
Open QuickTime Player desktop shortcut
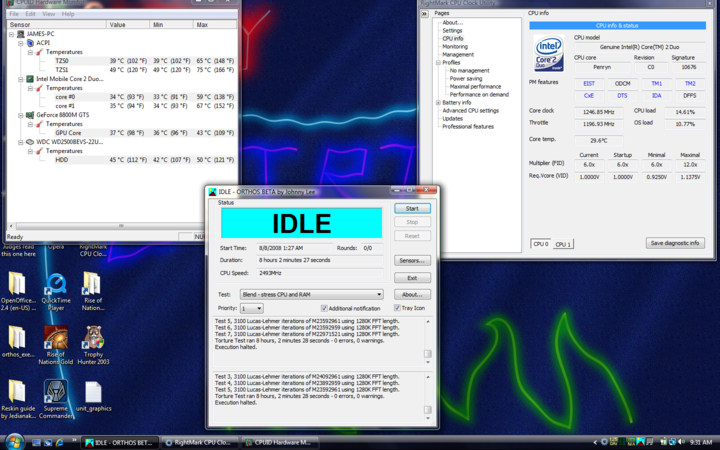pyautogui.click(x=56, y=284)
